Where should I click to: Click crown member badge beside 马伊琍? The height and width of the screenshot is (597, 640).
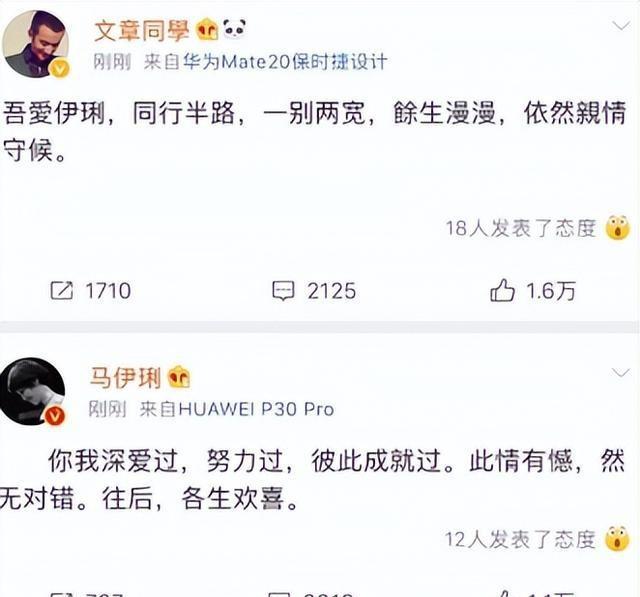pos(179,376)
